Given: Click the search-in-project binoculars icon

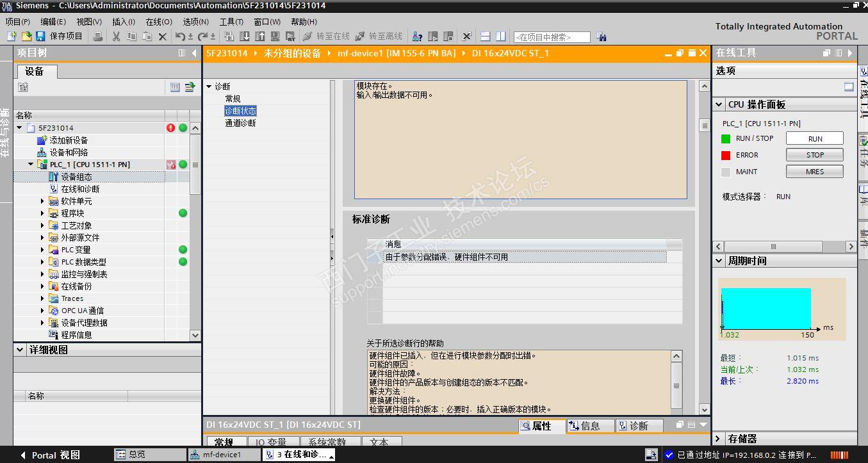Looking at the screenshot, I should pyautogui.click(x=601, y=37).
